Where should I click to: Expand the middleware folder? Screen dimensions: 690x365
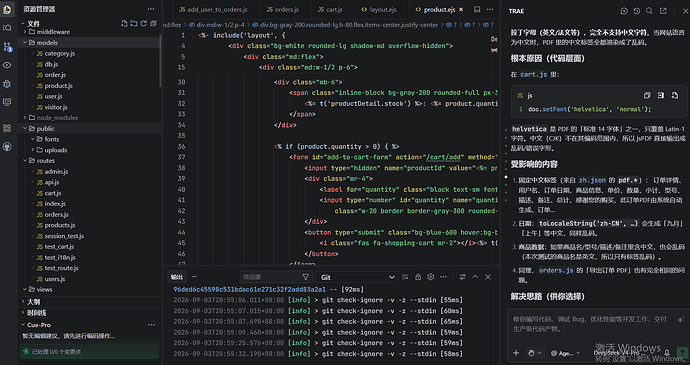pyautogui.click(x=90, y=32)
